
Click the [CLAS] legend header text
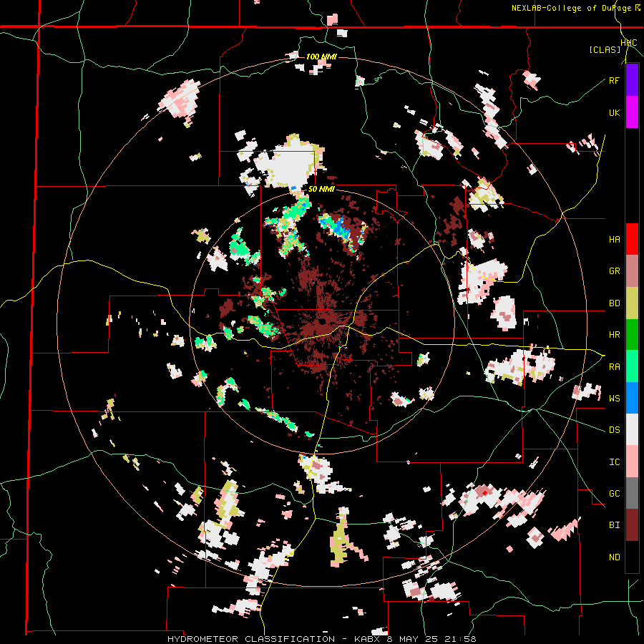click(605, 49)
